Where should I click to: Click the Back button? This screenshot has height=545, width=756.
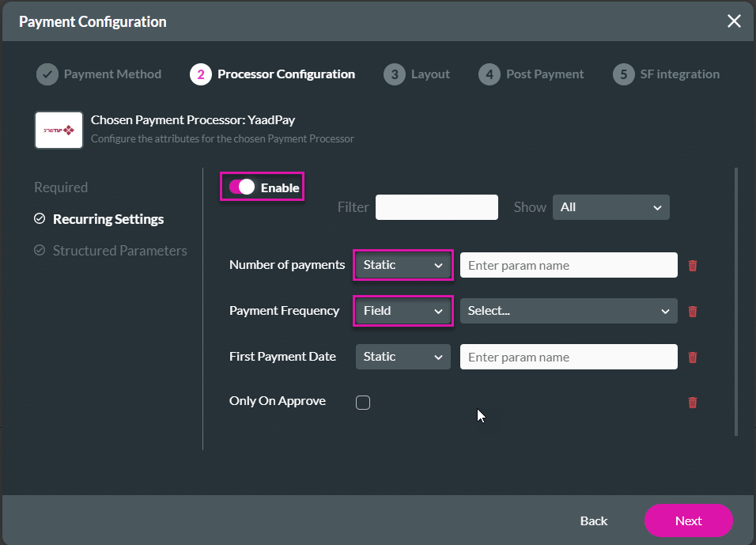click(x=593, y=520)
